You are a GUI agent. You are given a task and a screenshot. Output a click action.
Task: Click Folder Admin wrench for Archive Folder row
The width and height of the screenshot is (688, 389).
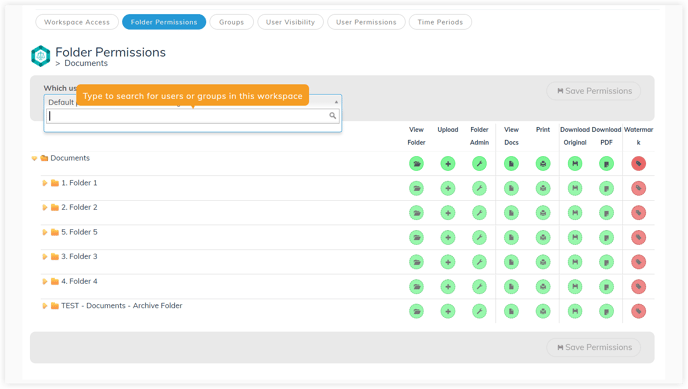click(480, 311)
